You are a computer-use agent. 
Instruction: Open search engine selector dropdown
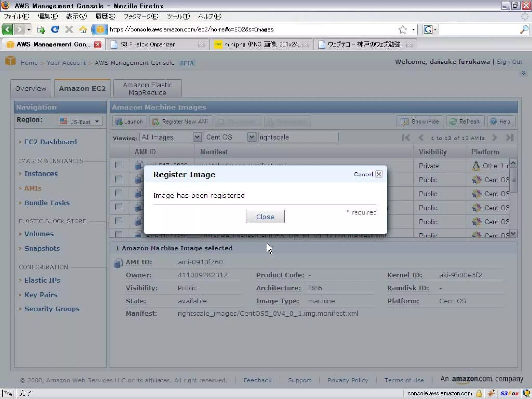[x=430, y=30]
